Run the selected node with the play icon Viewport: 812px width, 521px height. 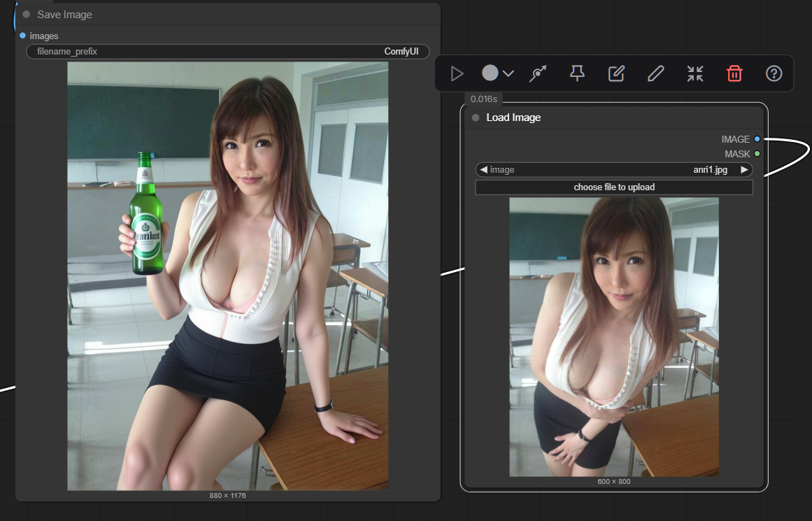456,73
